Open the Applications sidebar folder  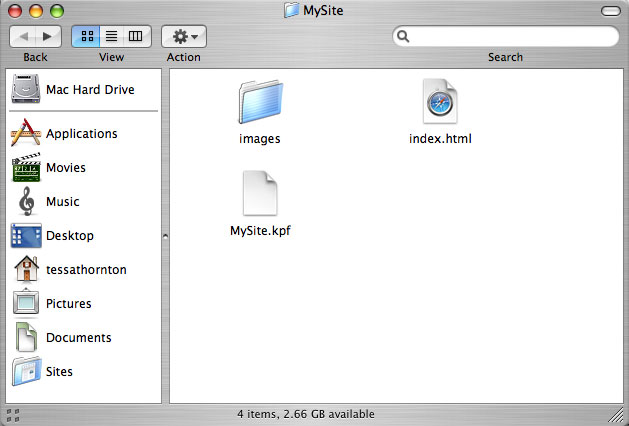(x=65, y=133)
